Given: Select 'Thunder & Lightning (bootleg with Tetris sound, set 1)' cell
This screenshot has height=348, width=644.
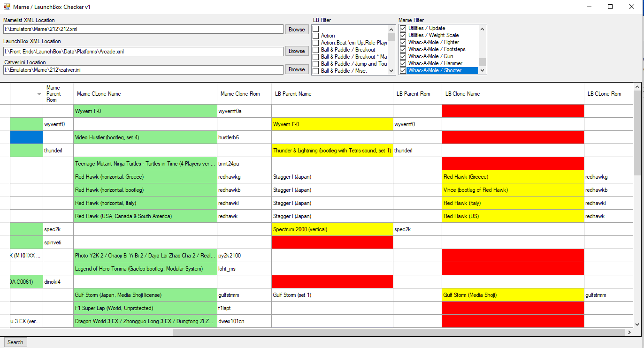Looking at the screenshot, I should [x=332, y=151].
